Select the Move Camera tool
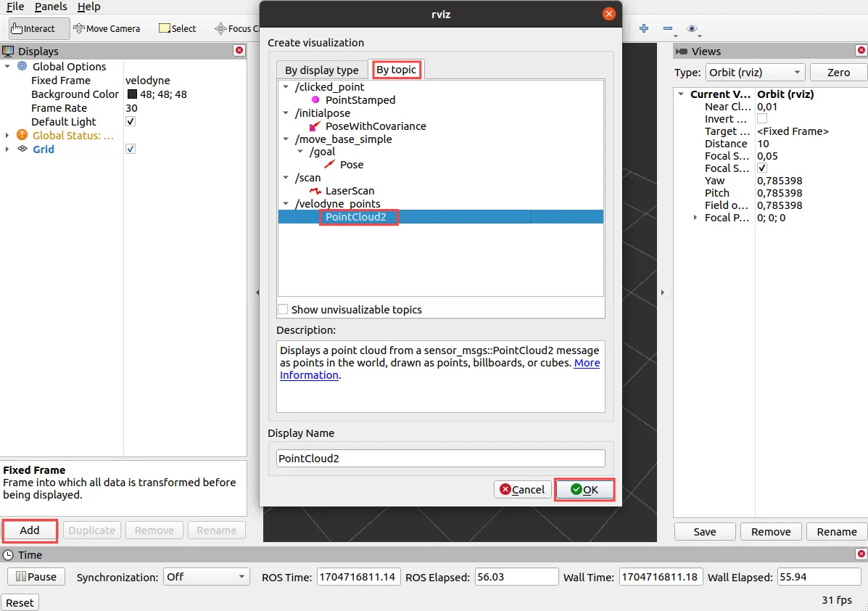The width and height of the screenshot is (868, 611). pyautogui.click(x=107, y=28)
